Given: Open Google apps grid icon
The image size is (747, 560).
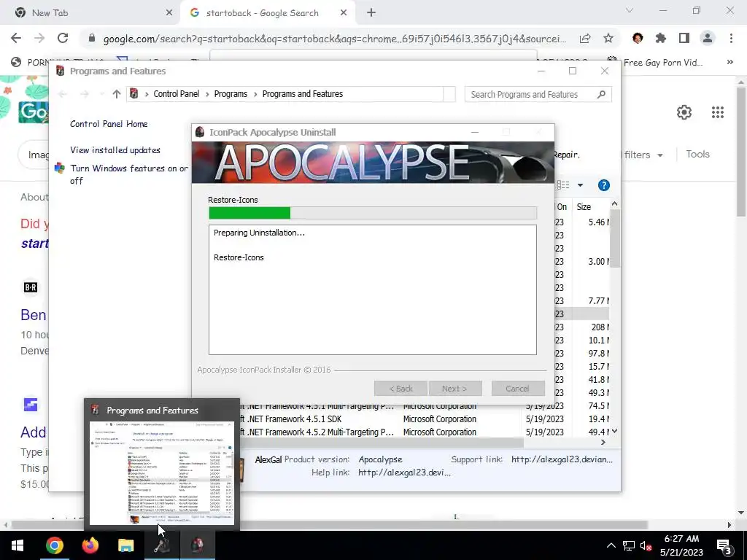Looking at the screenshot, I should point(718,112).
